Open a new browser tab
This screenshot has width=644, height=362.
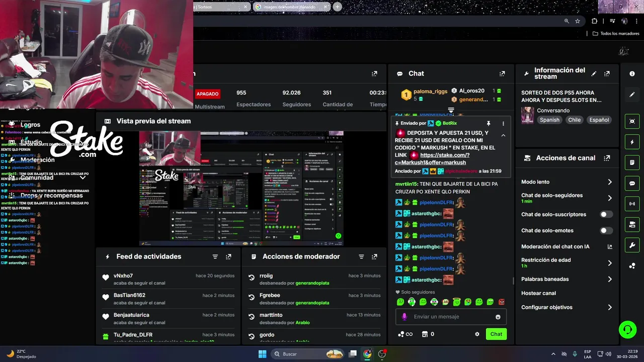(337, 7)
